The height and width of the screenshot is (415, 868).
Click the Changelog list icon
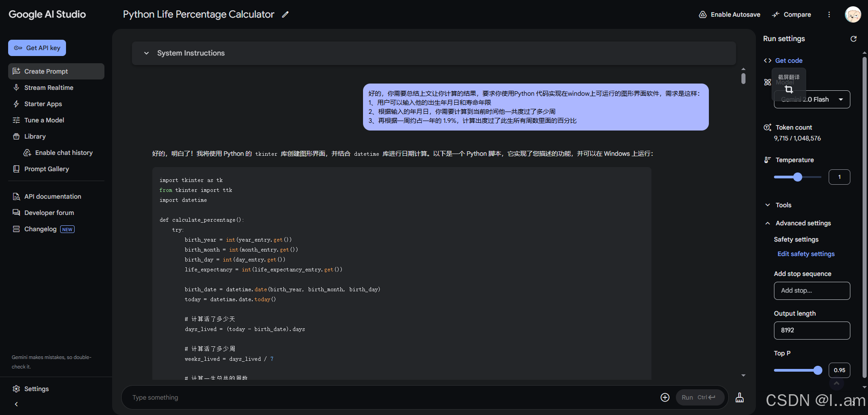(x=16, y=229)
